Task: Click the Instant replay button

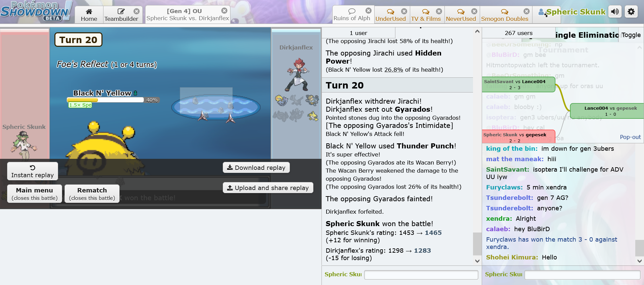Action: point(33,171)
